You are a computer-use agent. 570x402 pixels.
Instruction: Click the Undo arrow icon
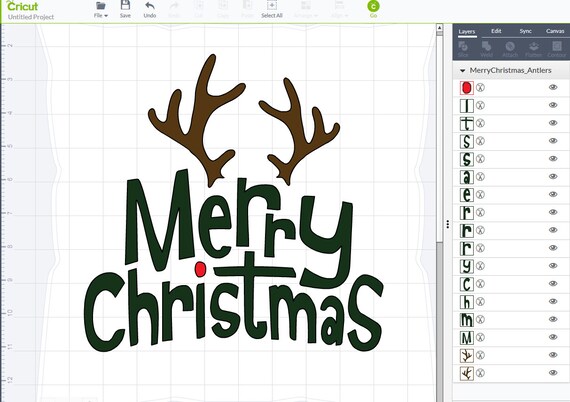[150, 6]
